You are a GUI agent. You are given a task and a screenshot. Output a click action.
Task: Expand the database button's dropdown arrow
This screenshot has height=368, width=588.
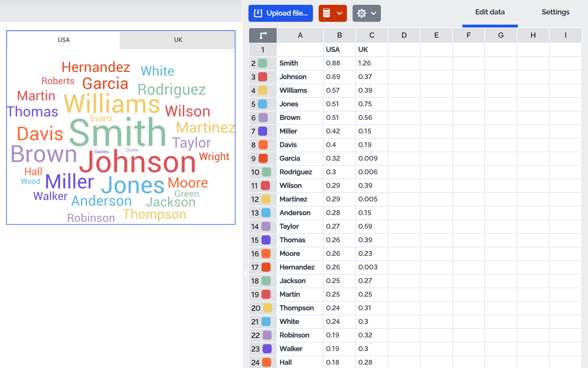coord(340,13)
